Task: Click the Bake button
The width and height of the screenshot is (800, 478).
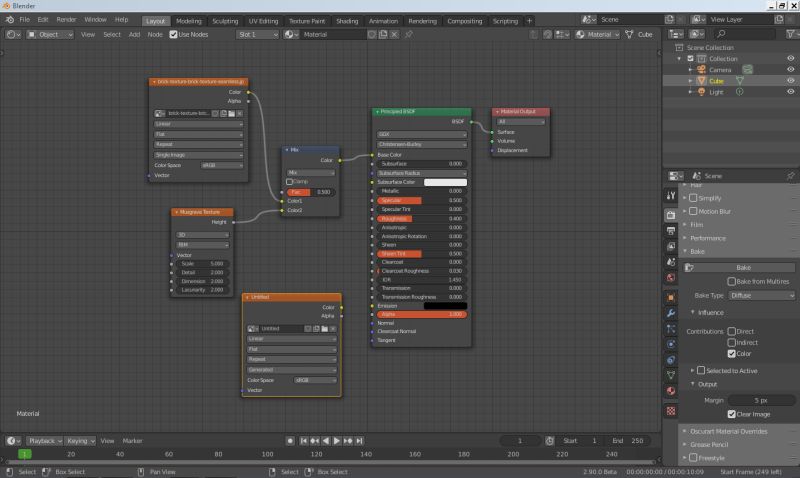Action: pos(739,268)
